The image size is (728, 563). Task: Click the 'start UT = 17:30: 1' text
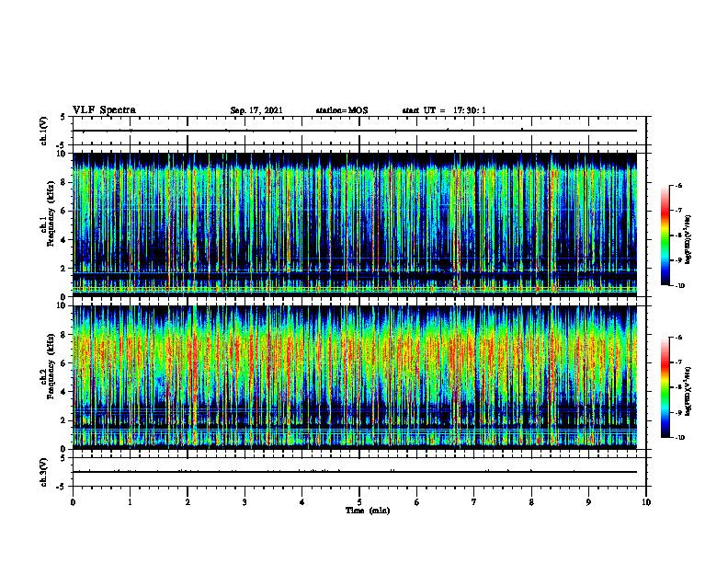click(x=444, y=110)
